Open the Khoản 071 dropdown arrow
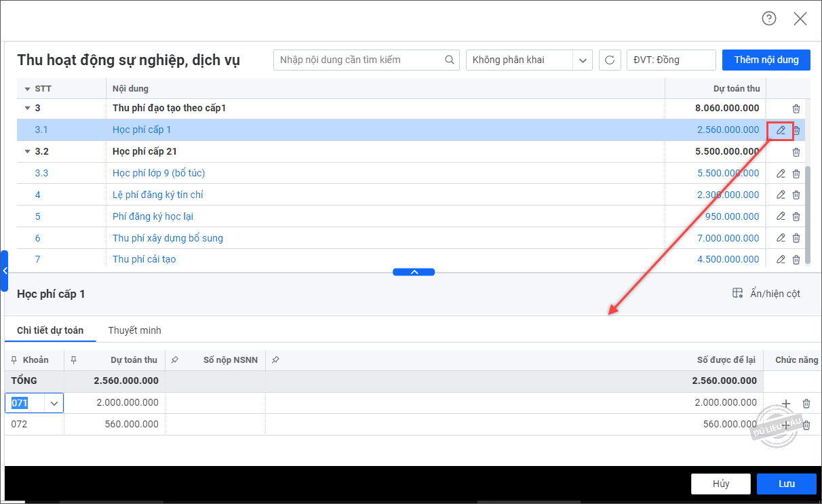822x504 pixels. point(54,404)
